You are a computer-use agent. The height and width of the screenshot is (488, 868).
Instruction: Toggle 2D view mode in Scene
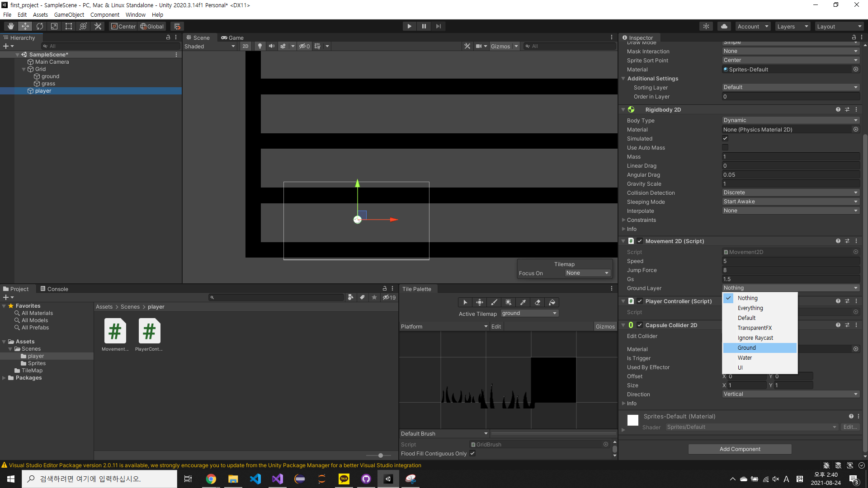[245, 46]
